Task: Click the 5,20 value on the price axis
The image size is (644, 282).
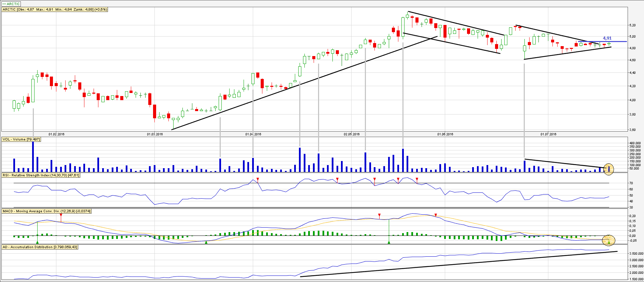Action: (632, 25)
